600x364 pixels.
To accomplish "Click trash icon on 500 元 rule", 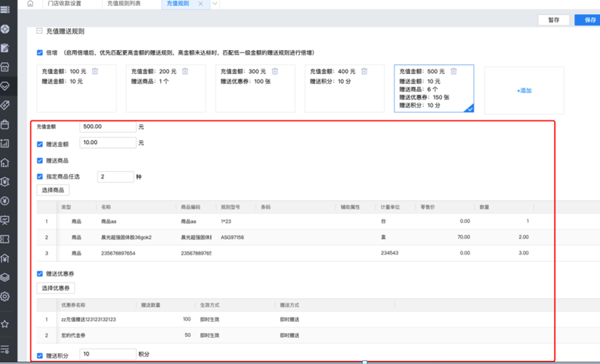I will click(x=453, y=71).
